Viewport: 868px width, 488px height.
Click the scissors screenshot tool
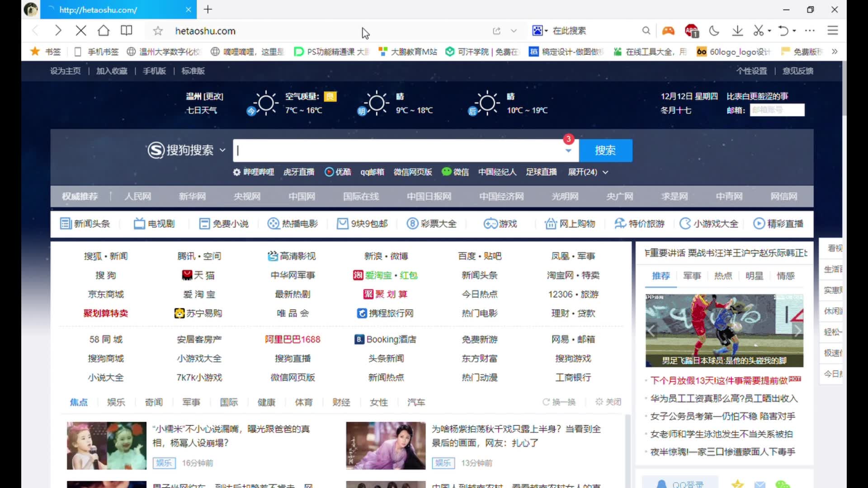(x=758, y=31)
